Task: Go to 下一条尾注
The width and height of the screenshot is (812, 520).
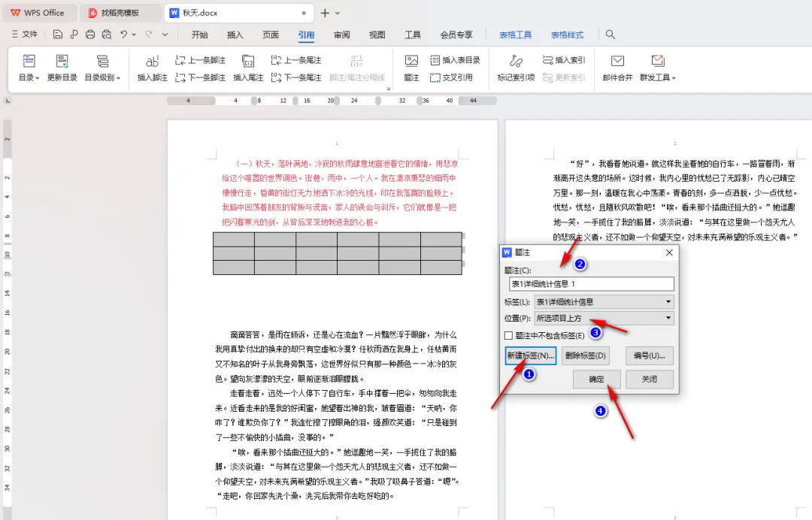Action: point(296,77)
